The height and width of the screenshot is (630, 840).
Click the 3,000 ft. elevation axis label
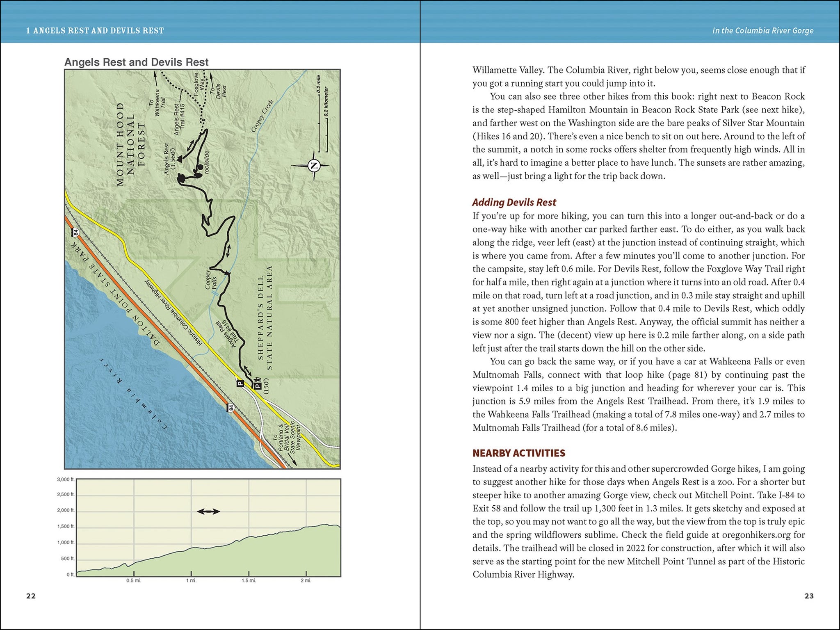(x=66, y=479)
